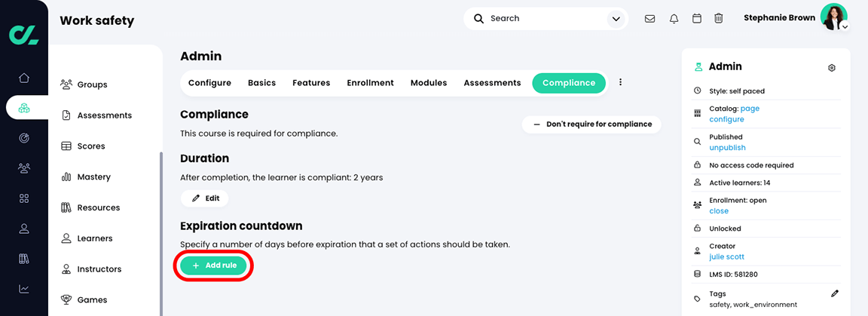This screenshot has height=316, width=868.
Task: Select the Compliance tab
Action: (x=569, y=83)
